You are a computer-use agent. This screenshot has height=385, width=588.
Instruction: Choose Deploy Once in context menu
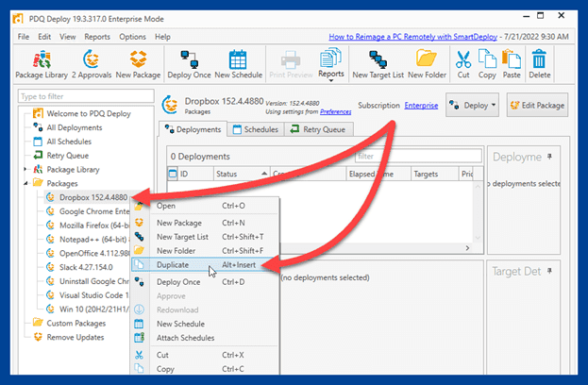(x=205, y=282)
